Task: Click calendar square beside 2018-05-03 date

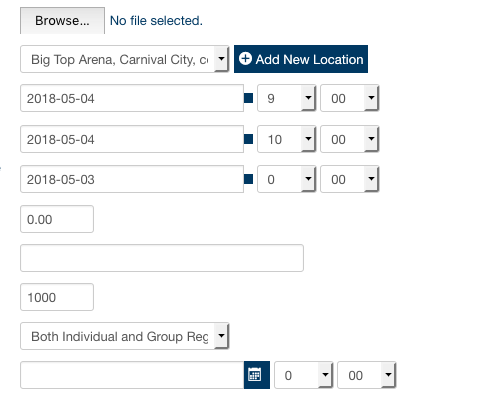Action: [248, 179]
